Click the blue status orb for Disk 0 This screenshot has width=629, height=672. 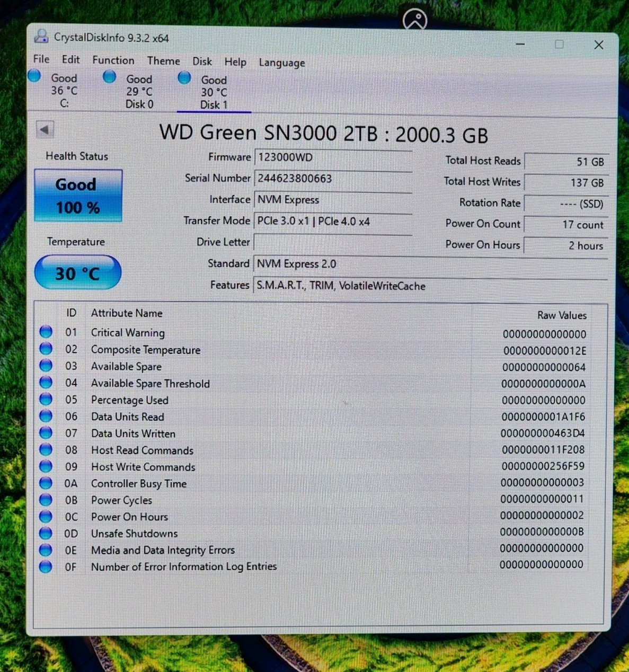point(110,77)
